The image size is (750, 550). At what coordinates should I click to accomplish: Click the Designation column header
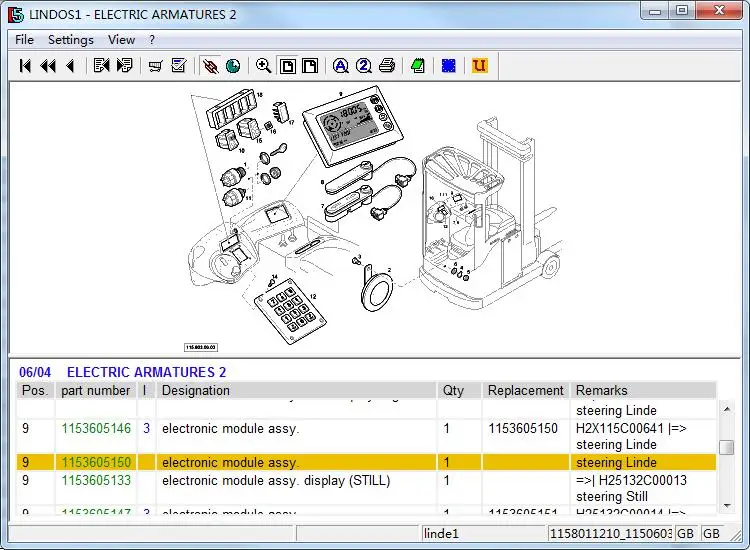point(297,390)
